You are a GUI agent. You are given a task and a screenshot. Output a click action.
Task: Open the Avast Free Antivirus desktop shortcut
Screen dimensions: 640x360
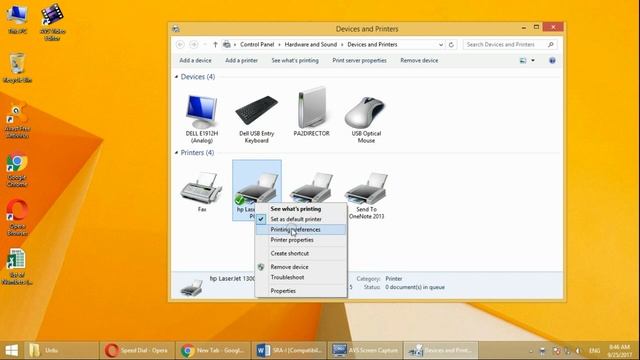[17, 121]
